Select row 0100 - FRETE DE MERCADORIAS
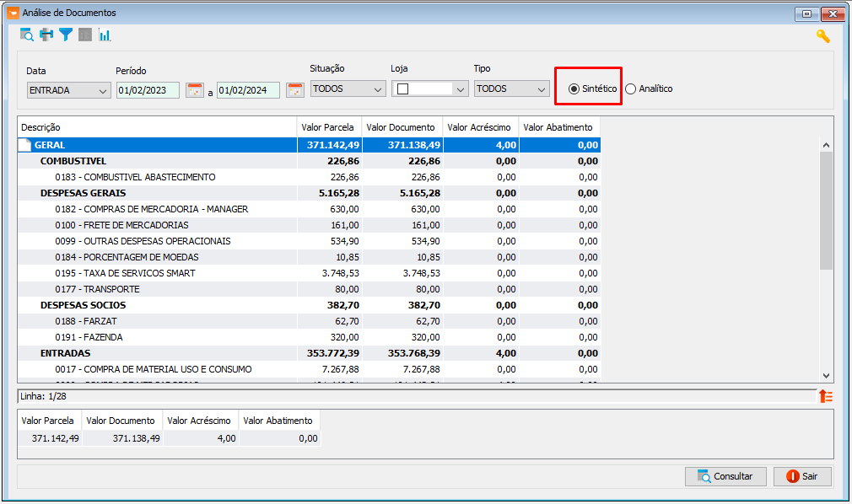852x504 pixels. click(x=309, y=225)
